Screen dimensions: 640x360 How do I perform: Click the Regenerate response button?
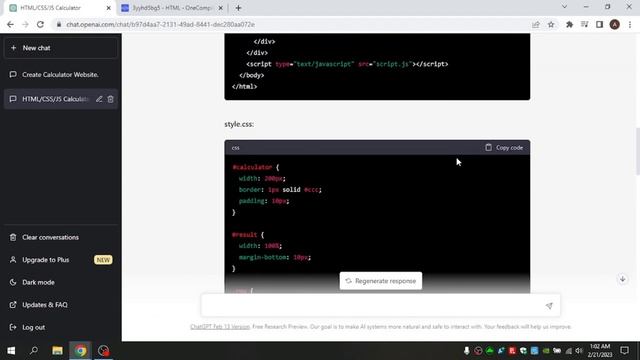pyautogui.click(x=381, y=281)
